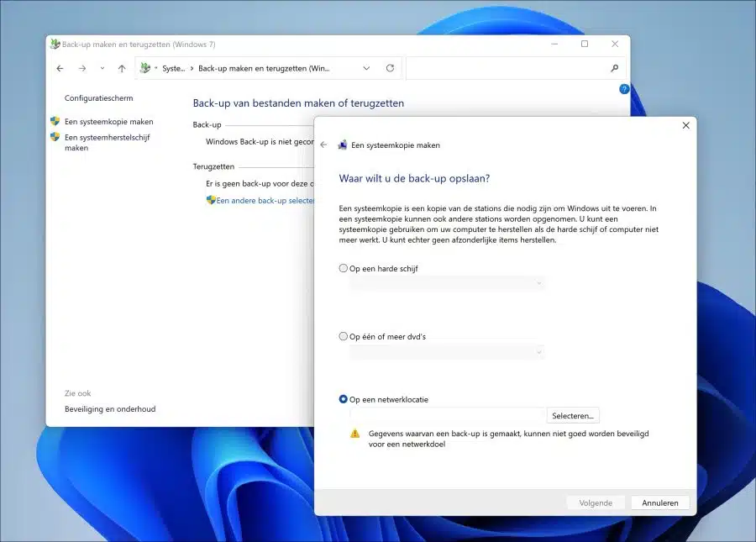The width and height of the screenshot is (756, 542).
Task: Open 'Beveiliging en onderhoud' link
Action: click(110, 409)
